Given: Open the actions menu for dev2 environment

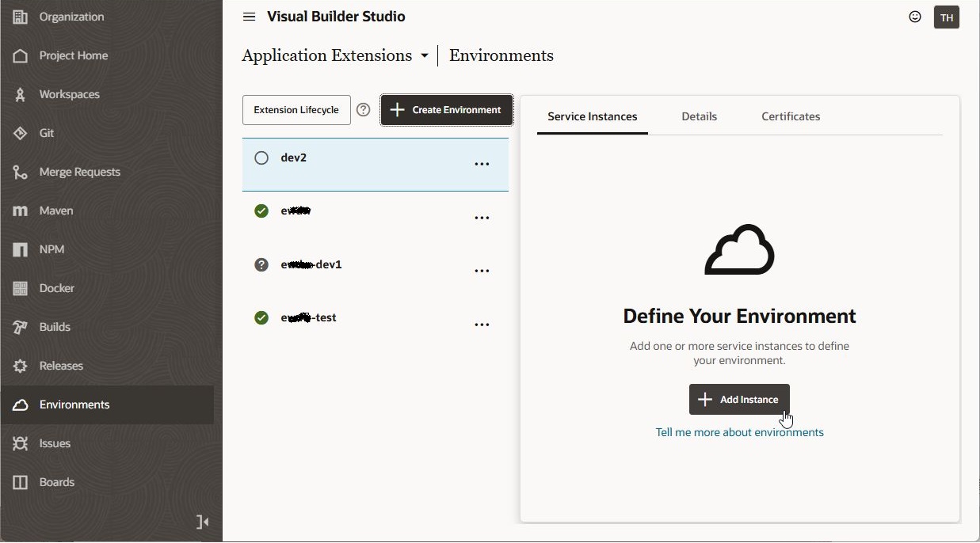Looking at the screenshot, I should pyautogui.click(x=482, y=164).
